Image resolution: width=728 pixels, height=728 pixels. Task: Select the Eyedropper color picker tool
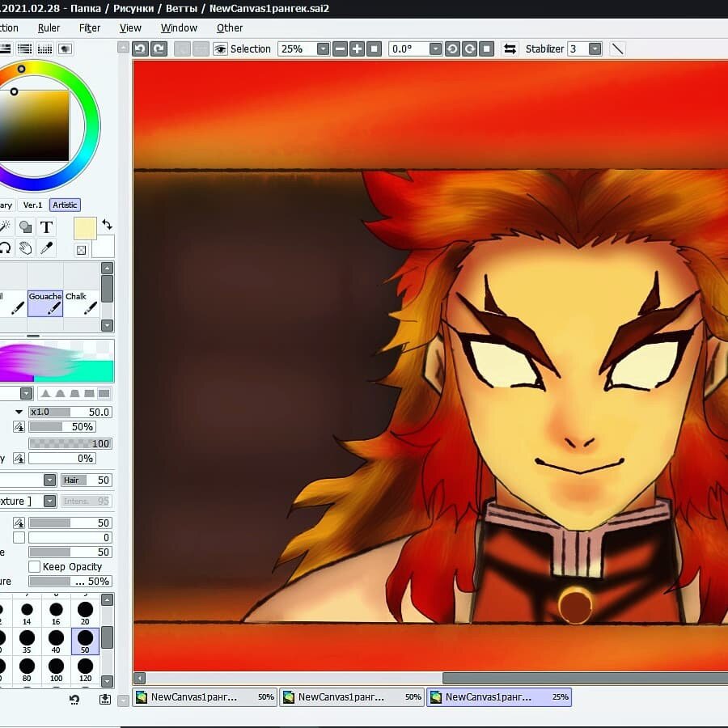coord(46,248)
